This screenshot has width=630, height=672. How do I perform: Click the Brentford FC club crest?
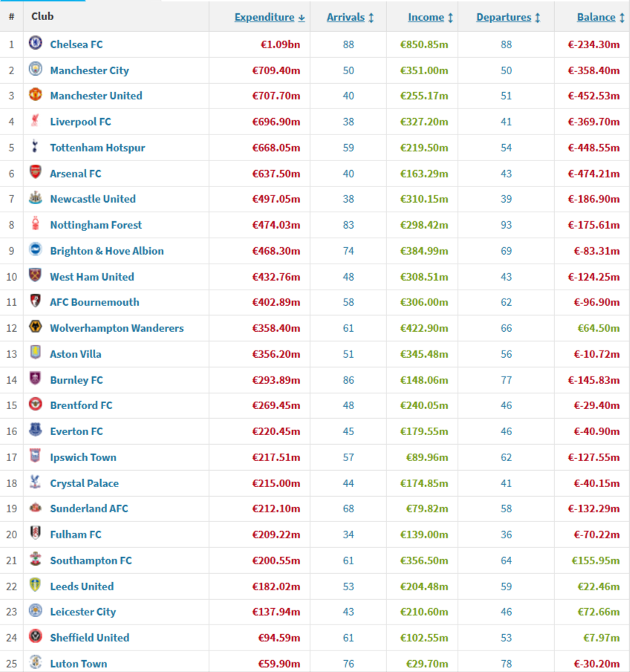[x=35, y=404]
